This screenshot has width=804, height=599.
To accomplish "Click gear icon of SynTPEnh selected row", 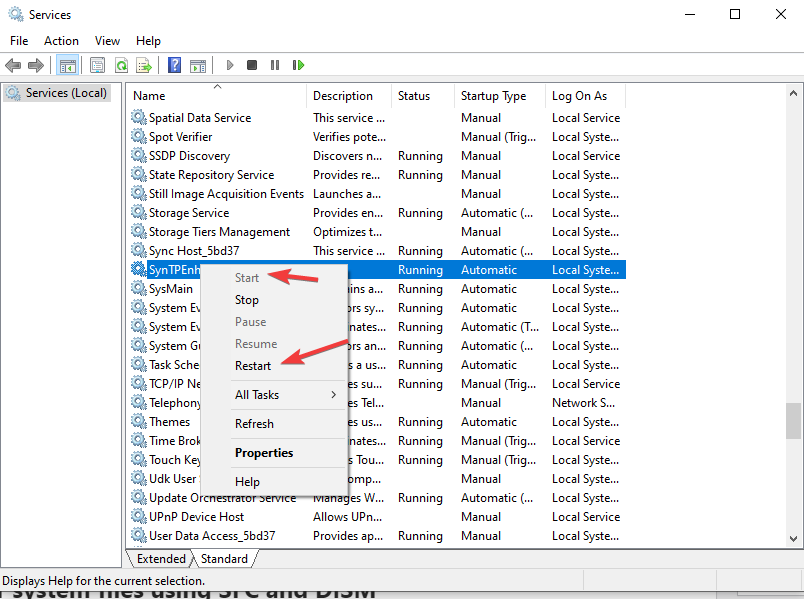I will pyautogui.click(x=138, y=269).
